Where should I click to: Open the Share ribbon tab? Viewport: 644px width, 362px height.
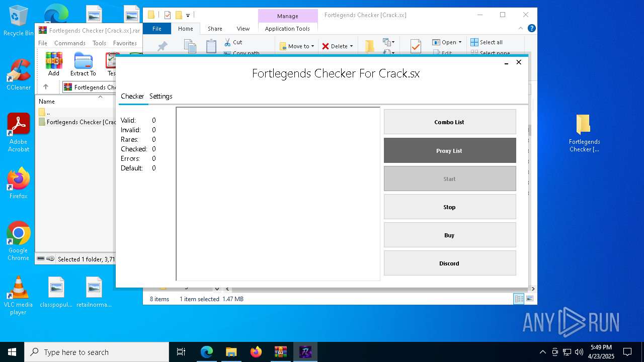215,29
